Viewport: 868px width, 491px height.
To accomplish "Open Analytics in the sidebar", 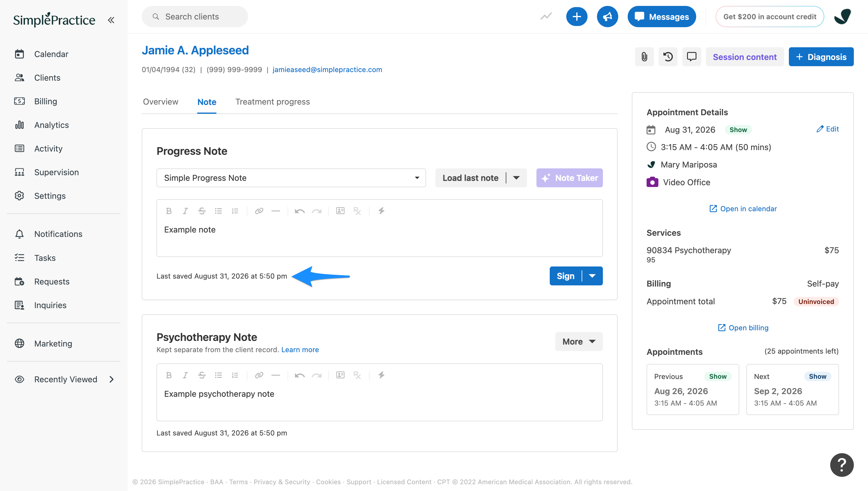I will pos(51,125).
